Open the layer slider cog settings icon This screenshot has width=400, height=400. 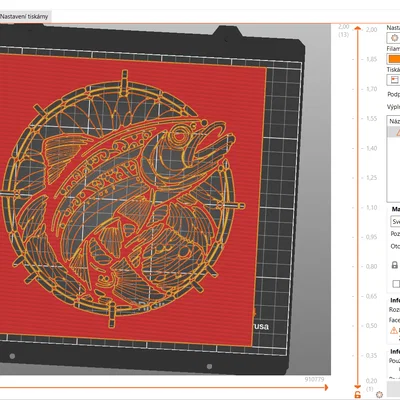(379, 395)
